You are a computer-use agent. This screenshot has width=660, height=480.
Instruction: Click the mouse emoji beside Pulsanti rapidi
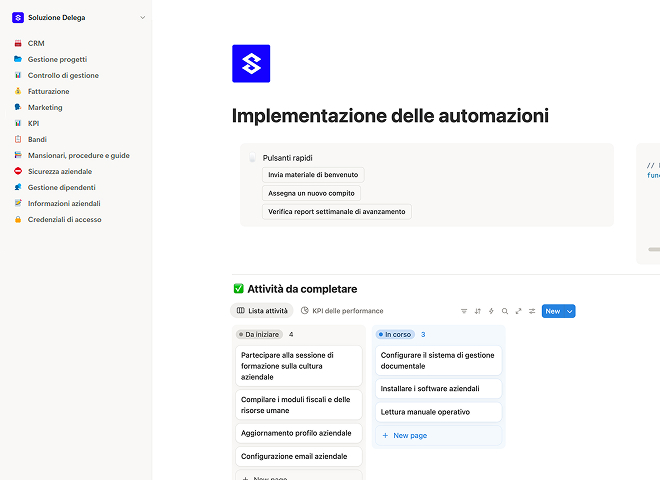(252, 157)
